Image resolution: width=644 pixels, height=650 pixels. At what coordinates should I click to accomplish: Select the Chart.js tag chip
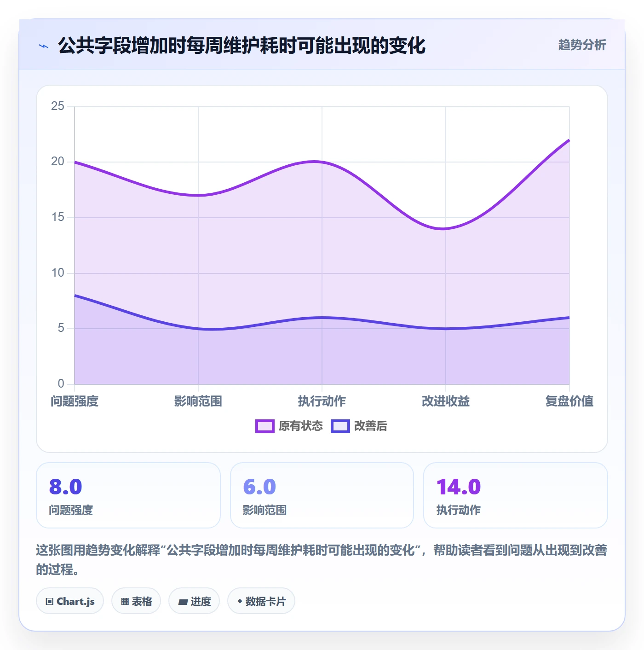(x=70, y=601)
